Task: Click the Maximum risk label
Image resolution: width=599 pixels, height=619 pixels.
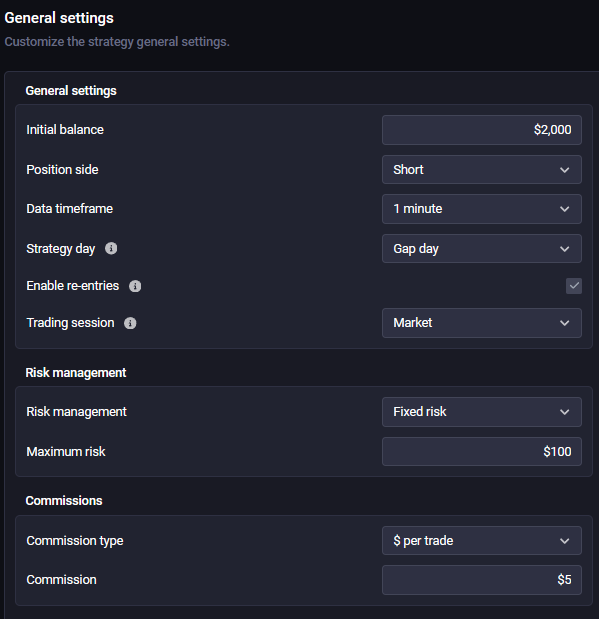Action: 66,452
